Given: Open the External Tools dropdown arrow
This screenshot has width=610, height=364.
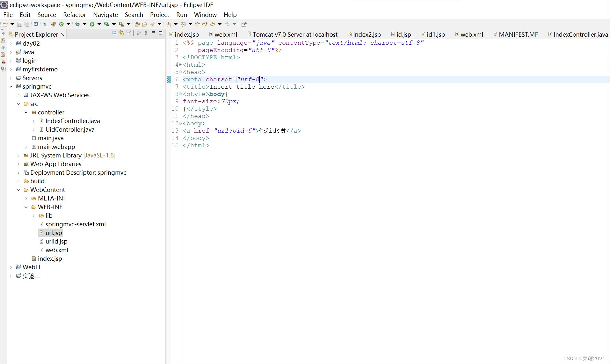Looking at the screenshot, I should [x=128, y=24].
